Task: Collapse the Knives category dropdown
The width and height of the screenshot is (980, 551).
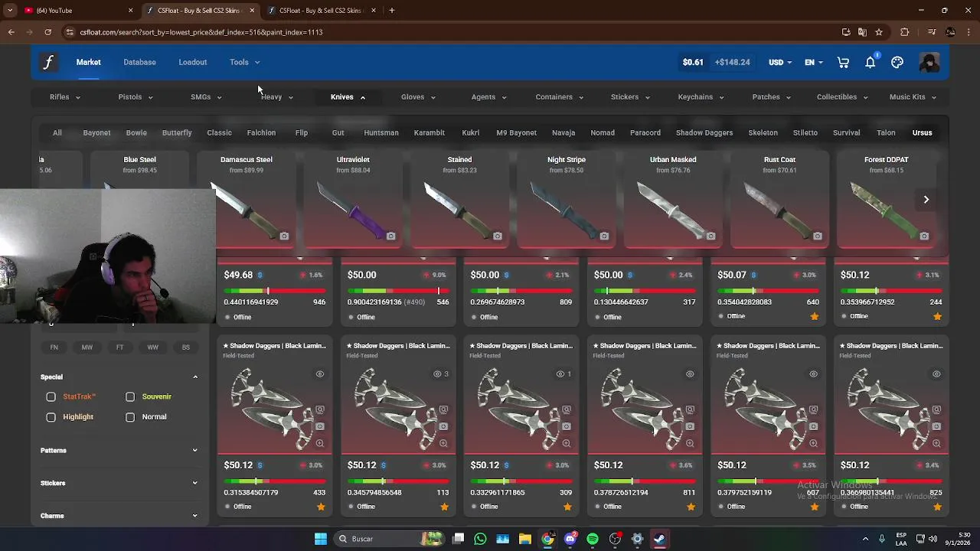Action: click(348, 97)
